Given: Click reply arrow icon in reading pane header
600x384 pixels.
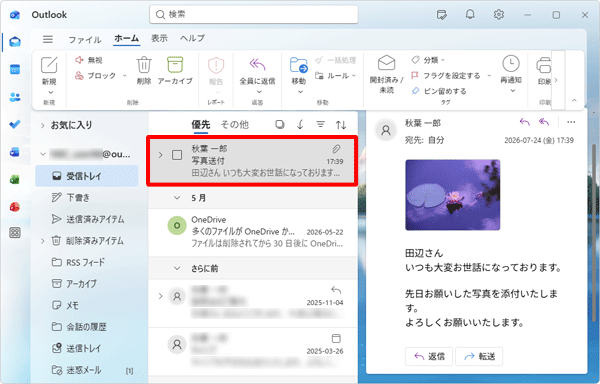Looking at the screenshot, I should tap(525, 122).
